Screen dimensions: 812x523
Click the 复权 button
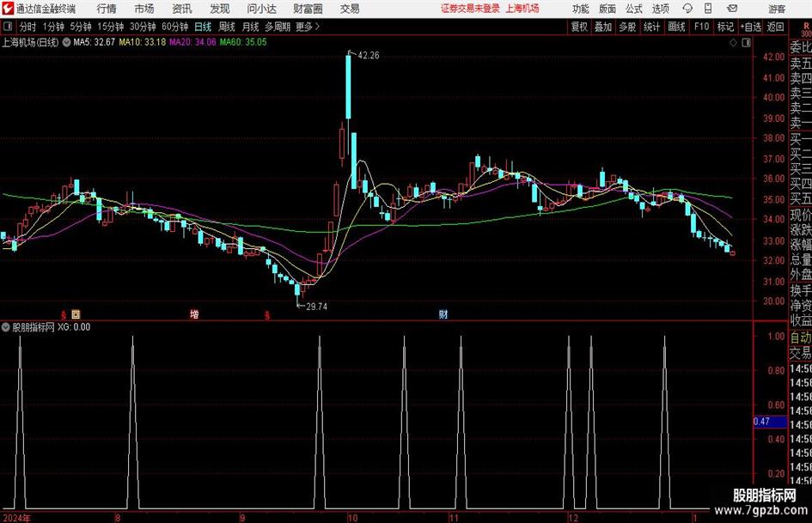(x=579, y=27)
